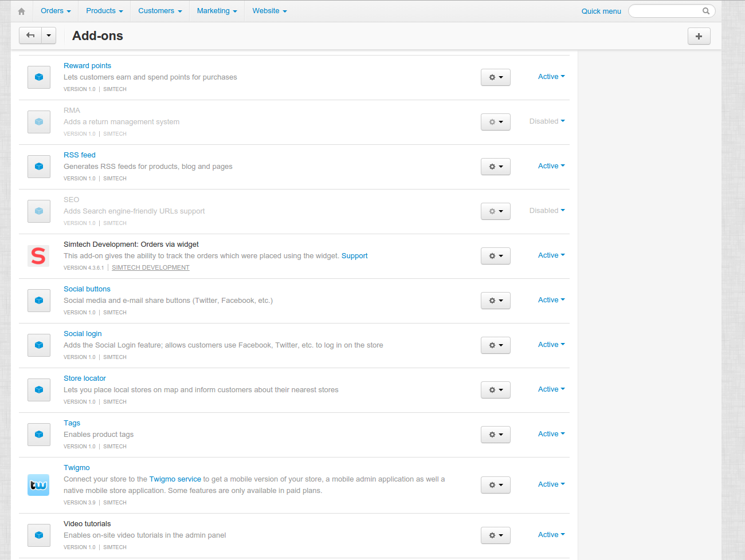Change RMA Disabled status
745x560 pixels.
547,121
